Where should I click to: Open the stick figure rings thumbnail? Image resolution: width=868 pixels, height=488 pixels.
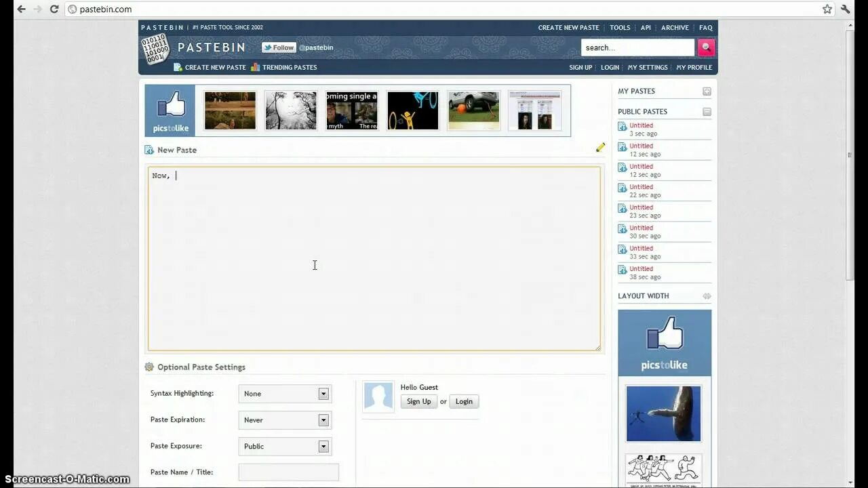click(413, 110)
